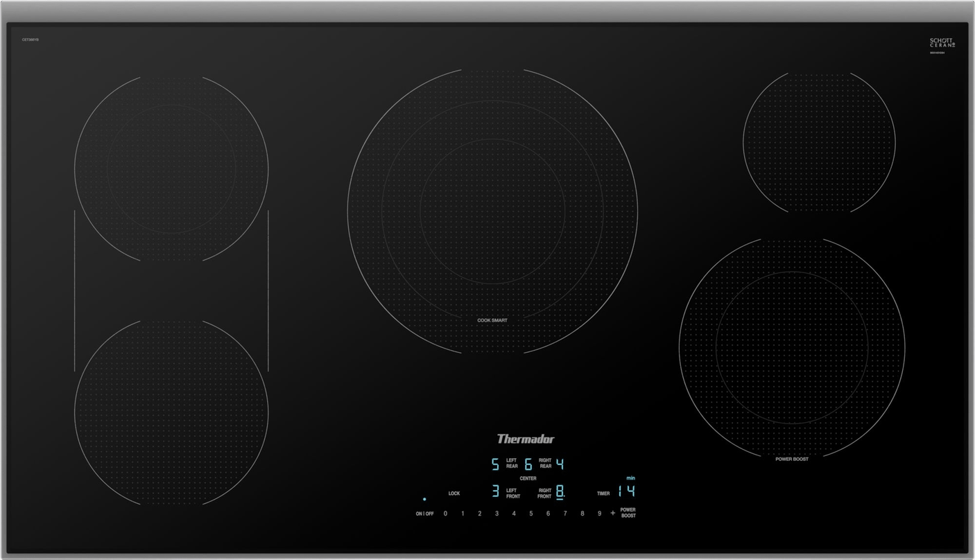Click the COOK SMART label on center burner

tap(492, 320)
